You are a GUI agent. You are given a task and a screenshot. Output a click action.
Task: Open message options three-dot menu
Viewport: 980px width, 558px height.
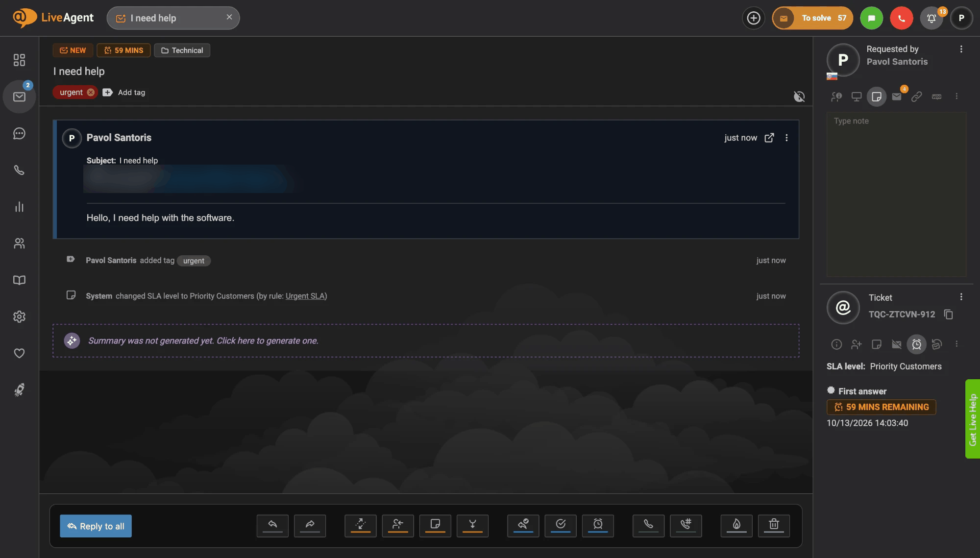tap(786, 138)
